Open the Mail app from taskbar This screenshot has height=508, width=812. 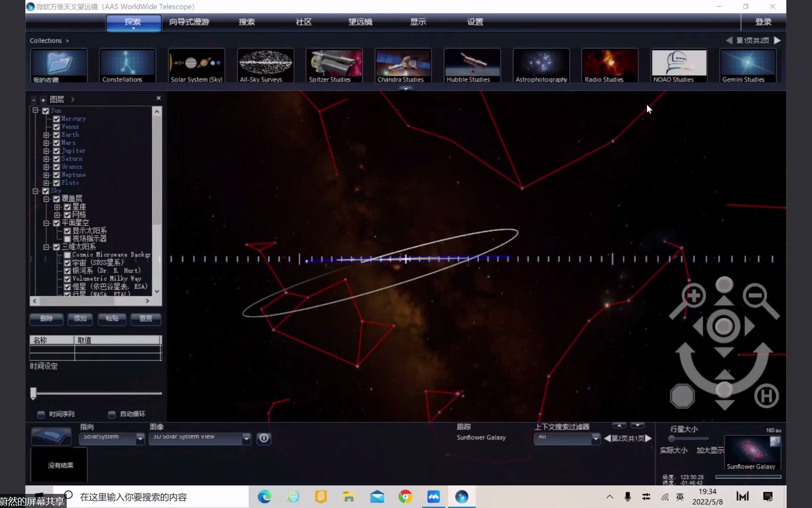coord(377,497)
